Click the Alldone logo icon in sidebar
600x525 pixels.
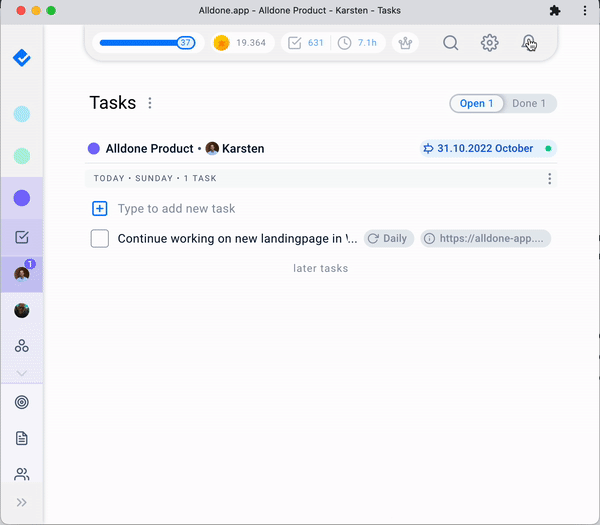[x=22, y=58]
